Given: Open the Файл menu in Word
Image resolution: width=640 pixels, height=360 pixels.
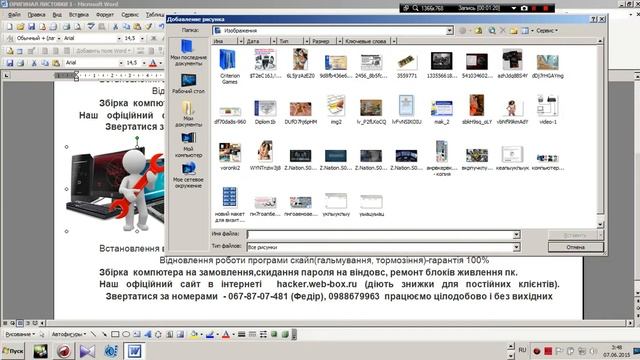Looking at the screenshot, I should coord(13,15).
